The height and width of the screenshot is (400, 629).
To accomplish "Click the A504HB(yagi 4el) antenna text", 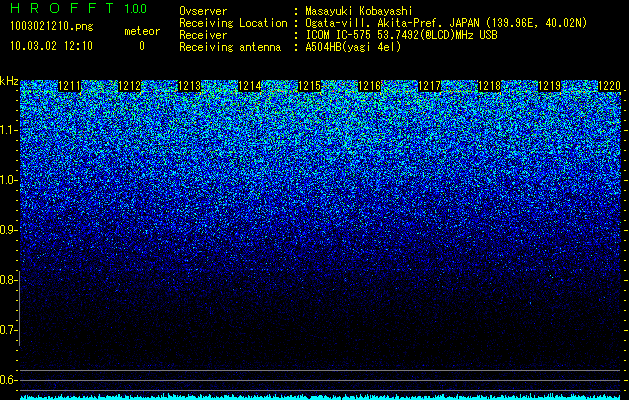I will tap(353, 47).
